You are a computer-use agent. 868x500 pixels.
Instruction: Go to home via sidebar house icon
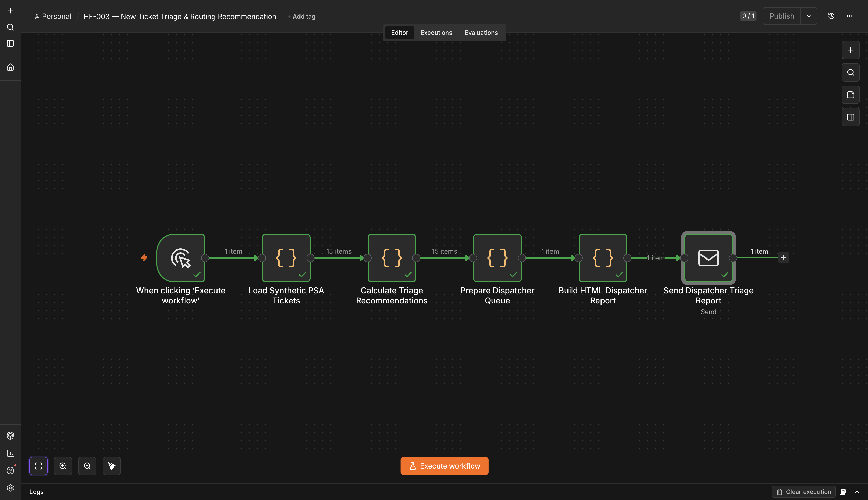pos(10,67)
